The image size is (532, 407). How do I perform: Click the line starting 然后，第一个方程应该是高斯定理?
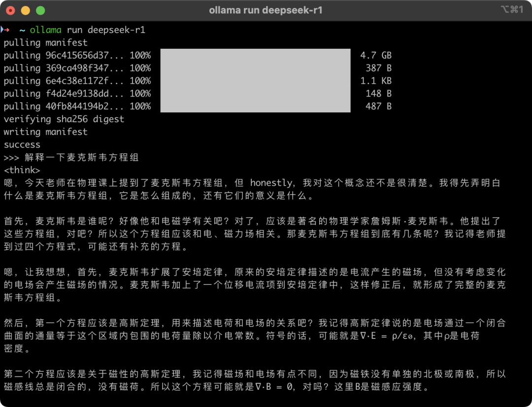point(255,323)
